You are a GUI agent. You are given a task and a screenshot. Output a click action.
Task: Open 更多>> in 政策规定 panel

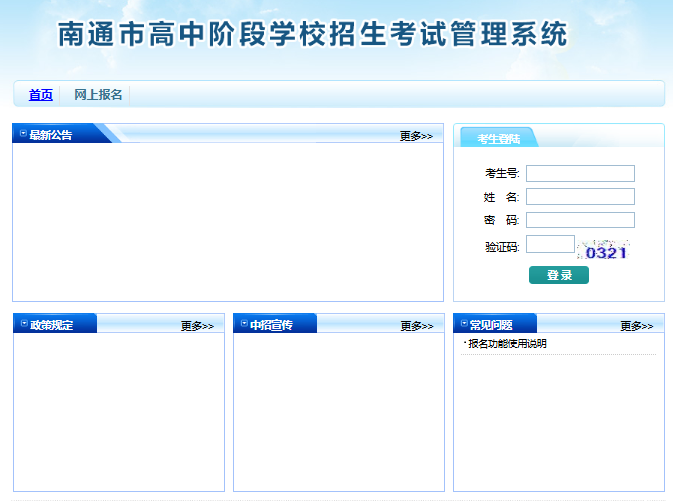(197, 326)
